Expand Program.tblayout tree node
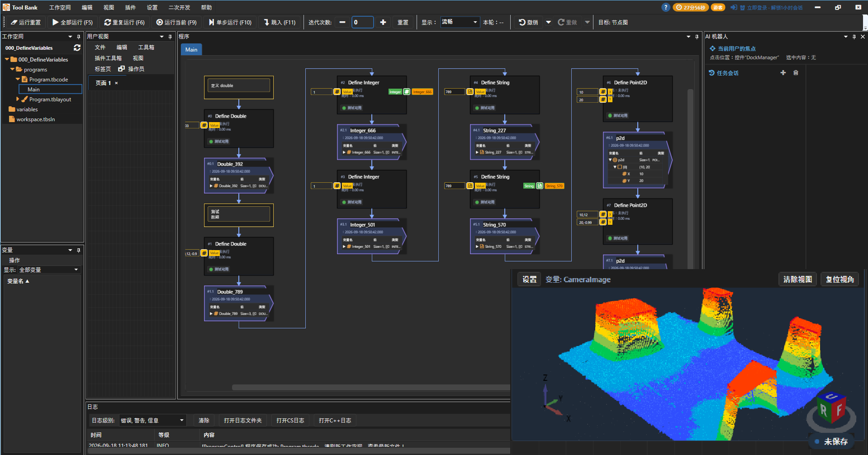This screenshot has height=455, width=868. coord(18,99)
